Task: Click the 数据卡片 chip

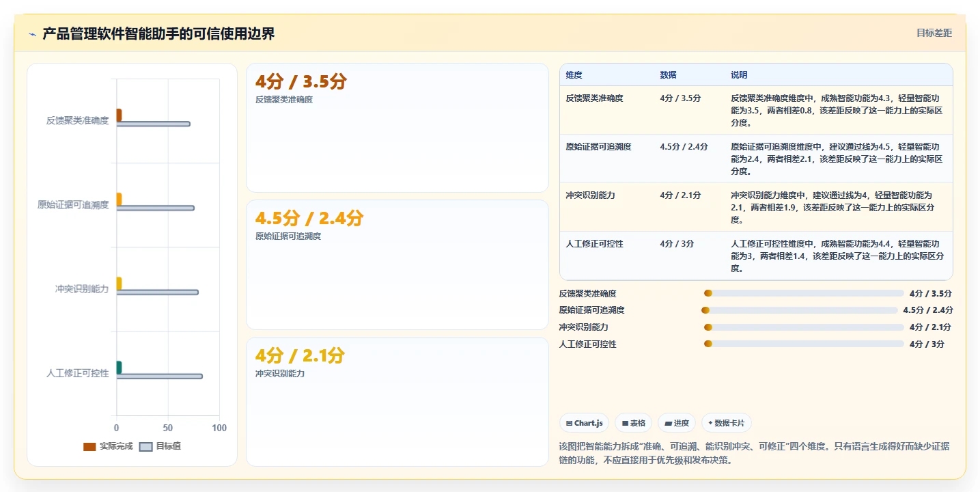Action: tap(727, 423)
